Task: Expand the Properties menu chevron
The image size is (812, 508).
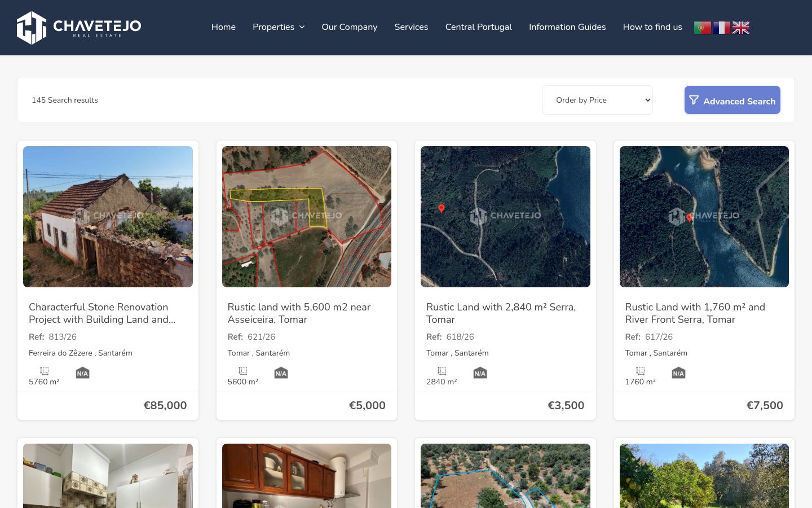Action: 302,27
